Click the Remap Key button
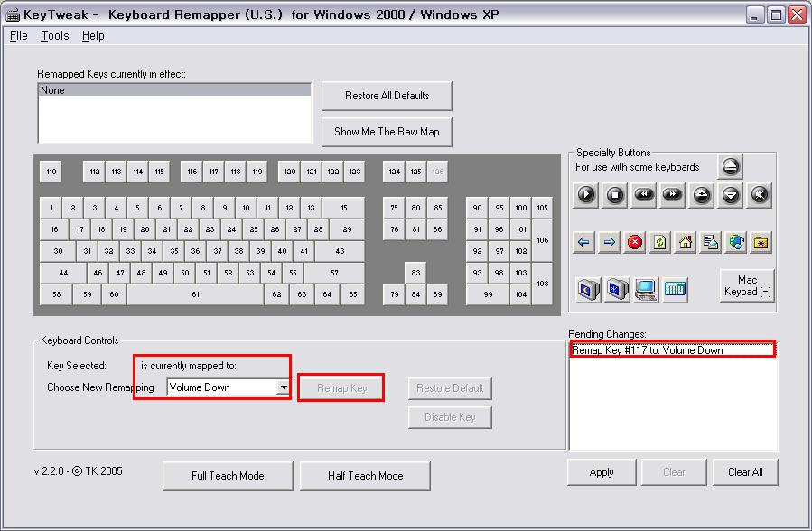Image resolution: width=812 pixels, height=531 pixels. [x=341, y=388]
